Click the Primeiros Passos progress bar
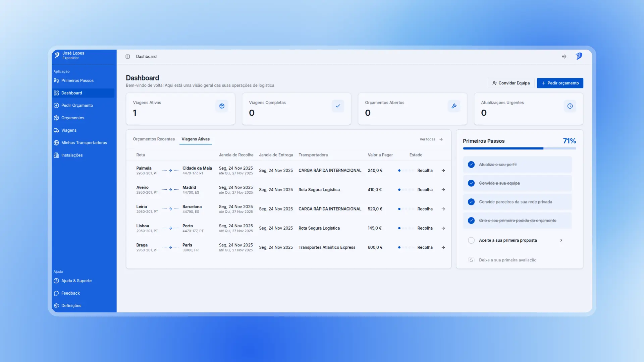 [x=519, y=148]
